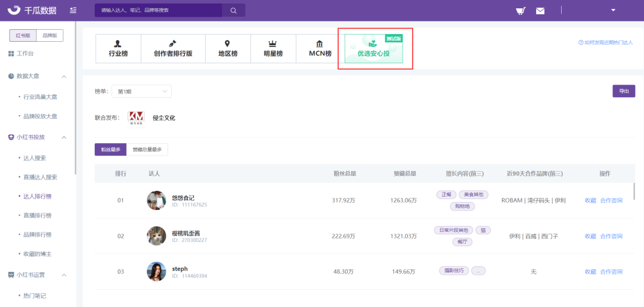Click 合作咨询 for steph

(x=611, y=272)
